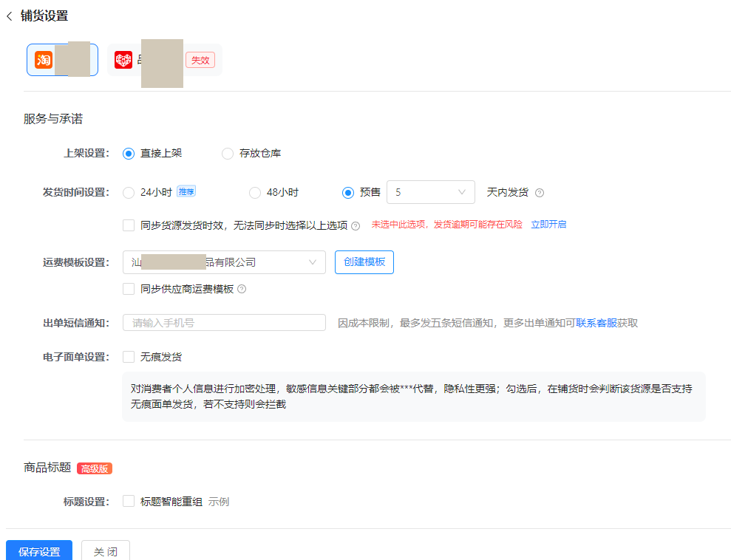
Task: Choose 直接上架 radio option
Action: (x=129, y=153)
